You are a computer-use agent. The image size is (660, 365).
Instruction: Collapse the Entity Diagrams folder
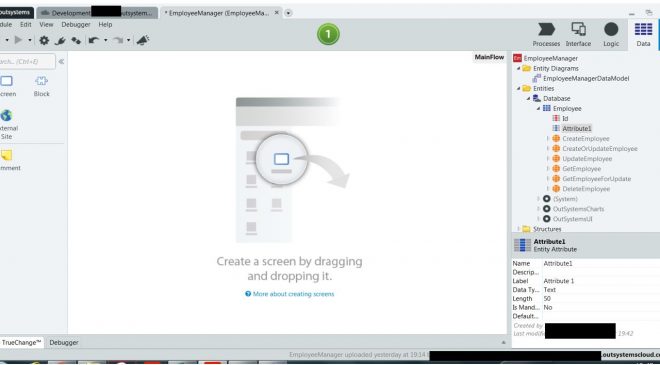[x=519, y=68]
